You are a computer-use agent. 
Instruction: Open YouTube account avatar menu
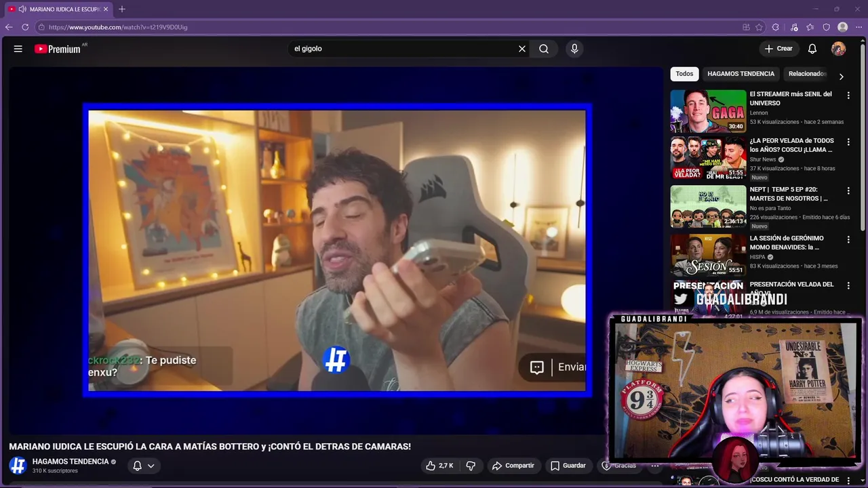point(839,49)
